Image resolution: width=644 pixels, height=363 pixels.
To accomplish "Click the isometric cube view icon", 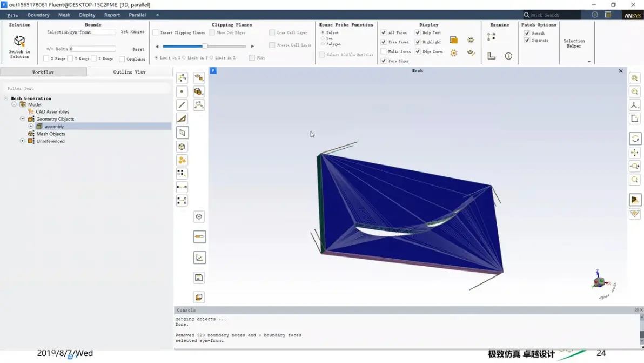I will click(x=199, y=216).
